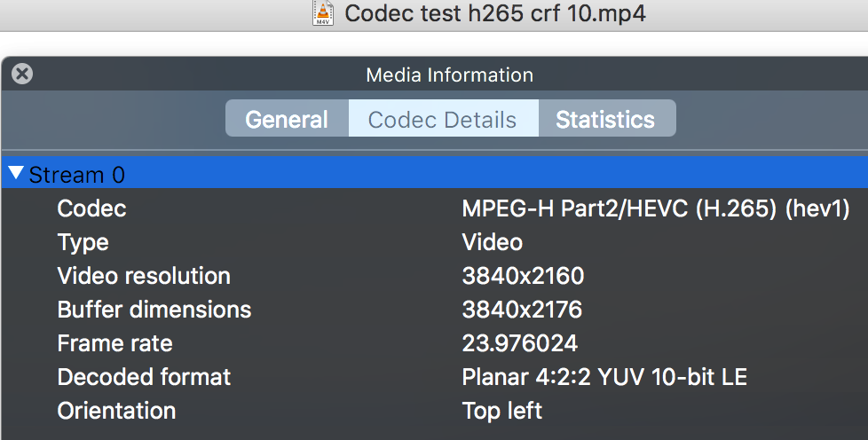The image size is (868, 440).
Task: Click the Type row label
Action: click(x=83, y=243)
